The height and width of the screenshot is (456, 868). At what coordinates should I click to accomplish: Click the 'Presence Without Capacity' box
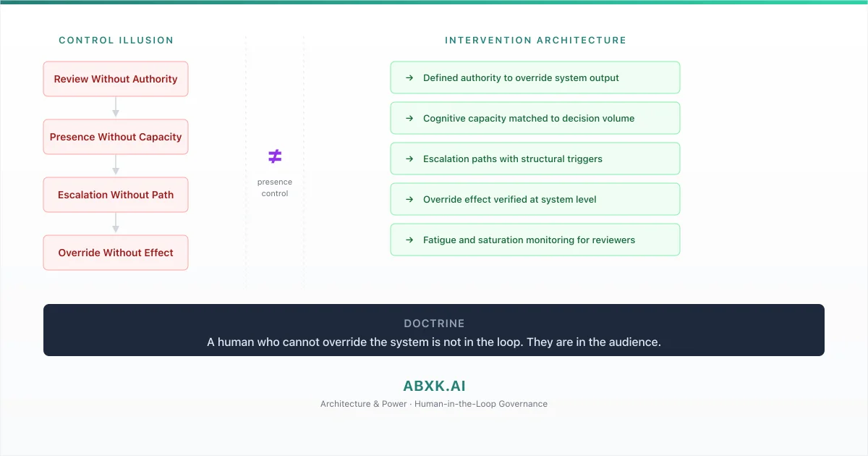pyautogui.click(x=116, y=137)
